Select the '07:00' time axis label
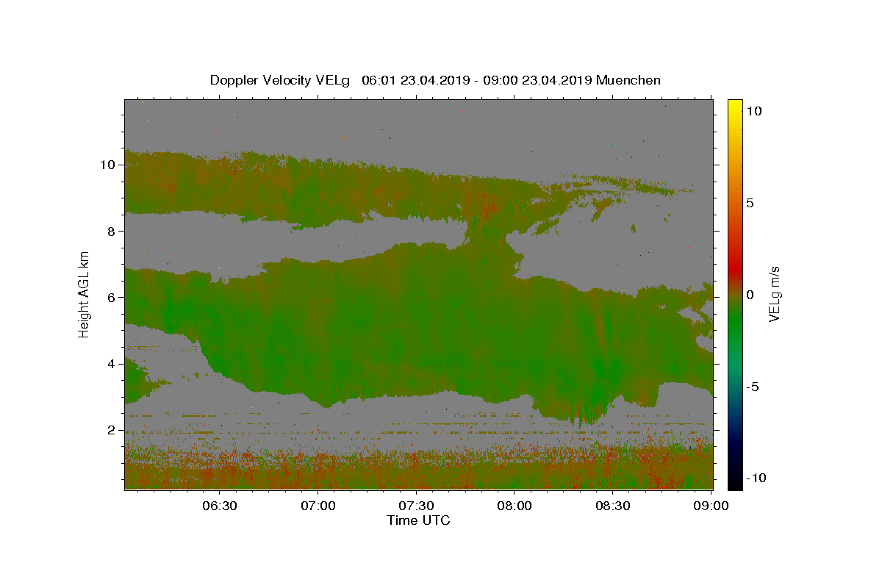882x588 pixels. [318, 506]
